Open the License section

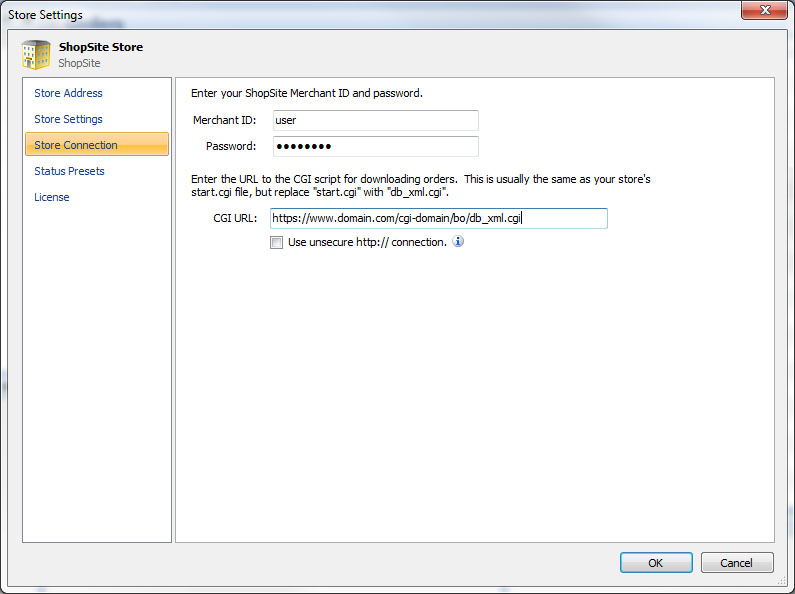[52, 197]
